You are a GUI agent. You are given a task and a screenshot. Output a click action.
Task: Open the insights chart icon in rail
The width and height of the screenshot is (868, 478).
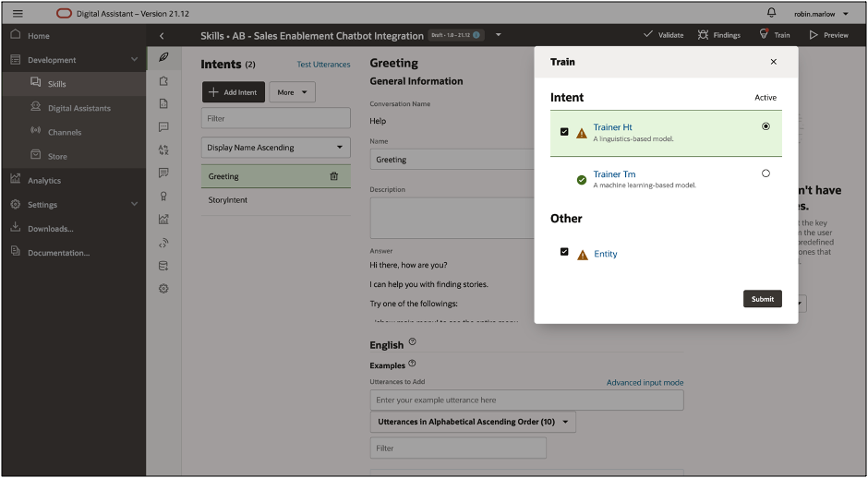pos(163,220)
